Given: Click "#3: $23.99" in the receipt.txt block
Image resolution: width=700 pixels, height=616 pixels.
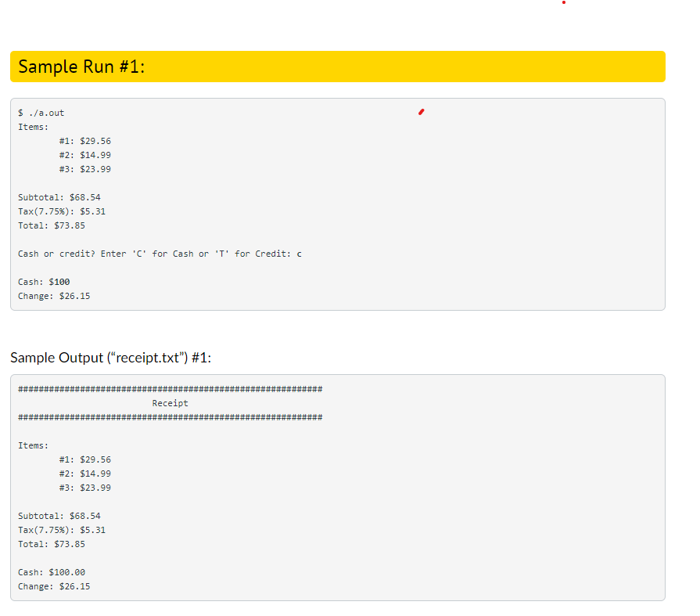Looking at the screenshot, I should tap(84, 488).
